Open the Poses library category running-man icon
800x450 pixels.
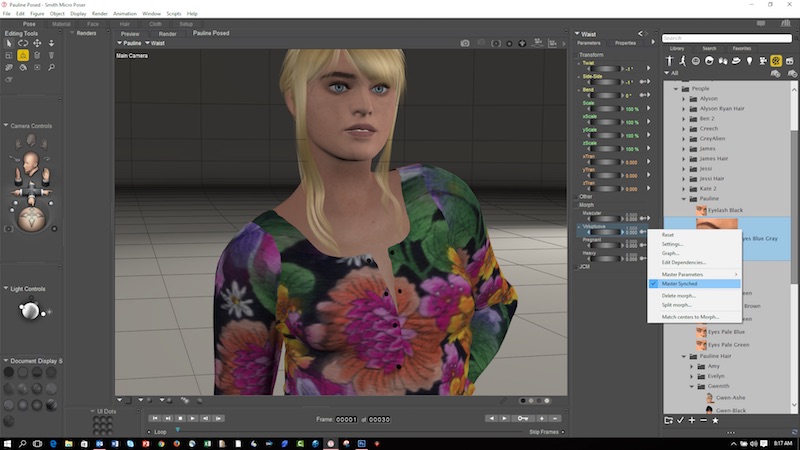683,61
